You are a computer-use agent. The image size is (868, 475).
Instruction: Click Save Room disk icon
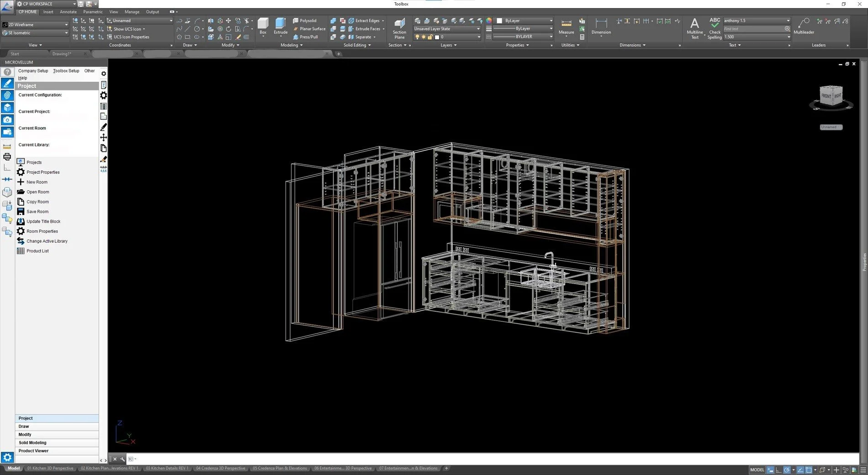tap(21, 212)
